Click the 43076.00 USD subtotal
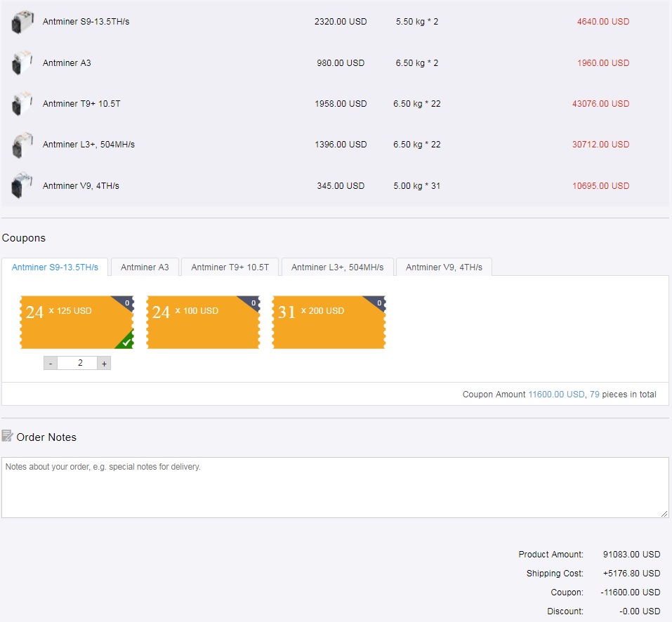The height and width of the screenshot is (622, 672). coord(601,104)
